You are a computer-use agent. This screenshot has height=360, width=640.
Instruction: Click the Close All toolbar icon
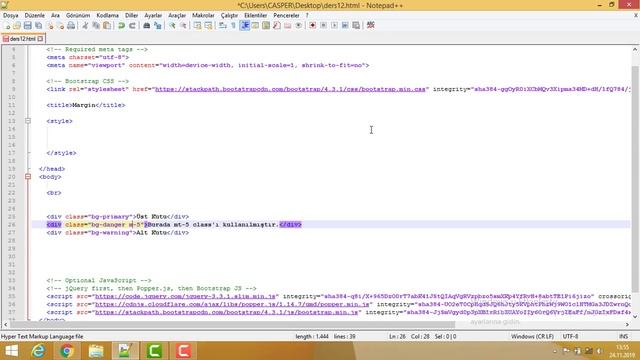tap(60, 25)
